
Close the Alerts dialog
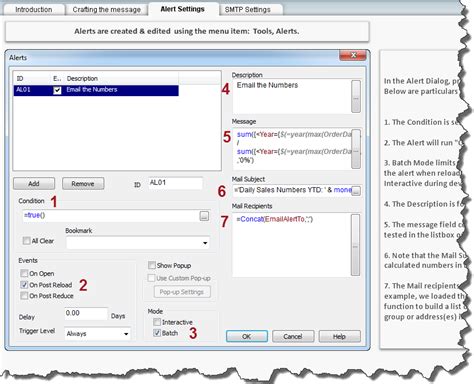(353, 55)
